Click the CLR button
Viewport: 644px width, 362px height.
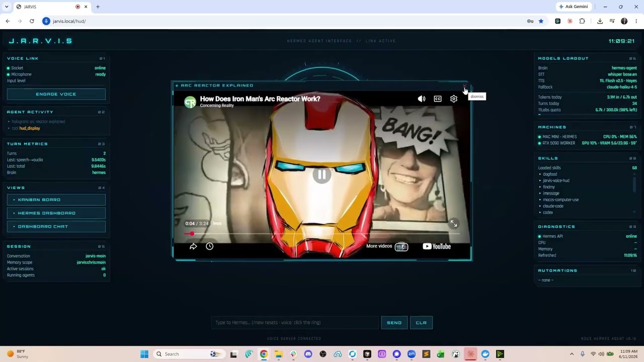421,323
